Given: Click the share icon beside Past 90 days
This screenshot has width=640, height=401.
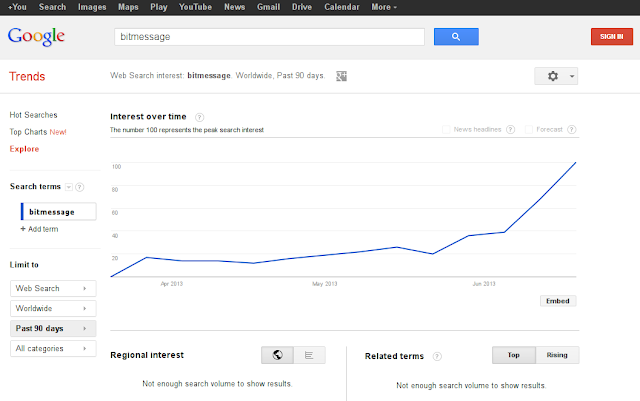Looking at the screenshot, I should 341,76.
